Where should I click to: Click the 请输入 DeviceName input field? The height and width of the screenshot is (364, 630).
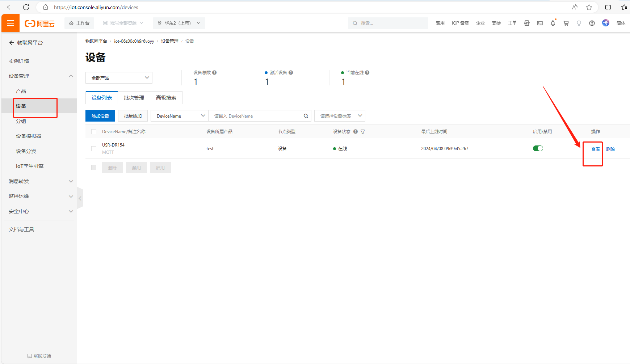pyautogui.click(x=257, y=116)
